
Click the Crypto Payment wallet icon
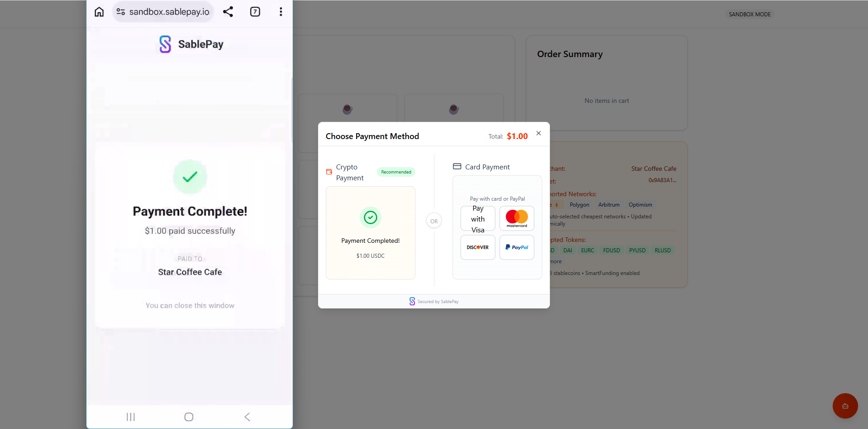(x=329, y=172)
